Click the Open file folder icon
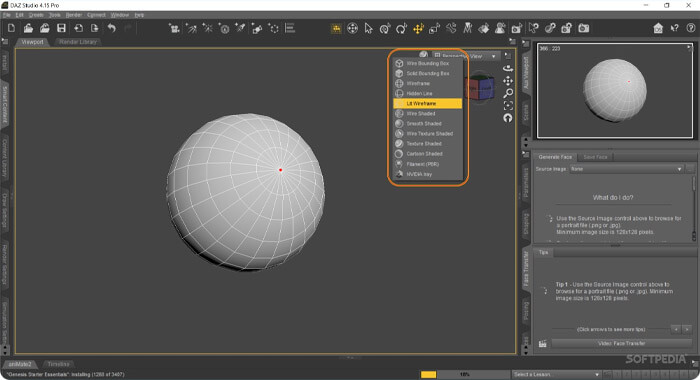The height and width of the screenshot is (380, 700). pyautogui.click(x=28, y=28)
